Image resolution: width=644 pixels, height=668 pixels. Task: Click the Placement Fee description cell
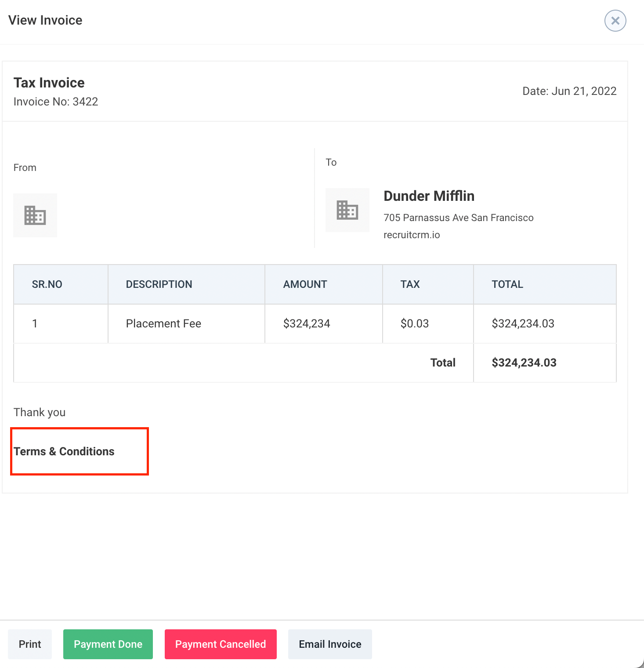tap(187, 323)
